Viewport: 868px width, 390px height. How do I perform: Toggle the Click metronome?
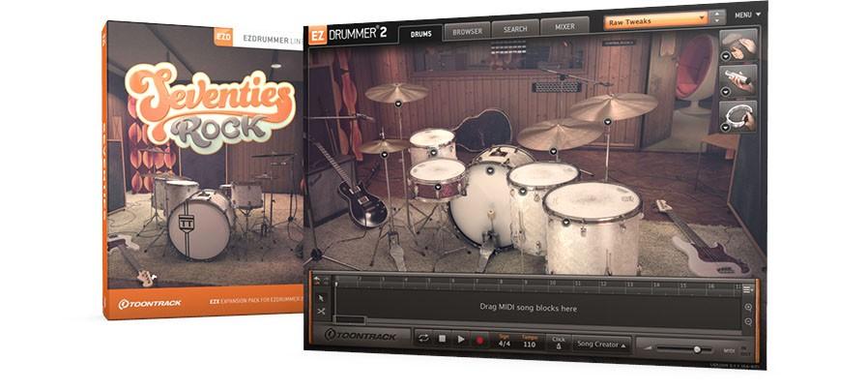pos(559,343)
